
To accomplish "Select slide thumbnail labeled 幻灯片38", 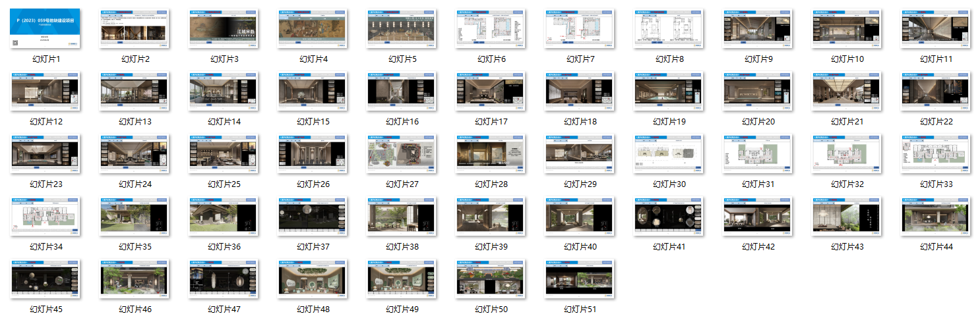I will 402,217.
